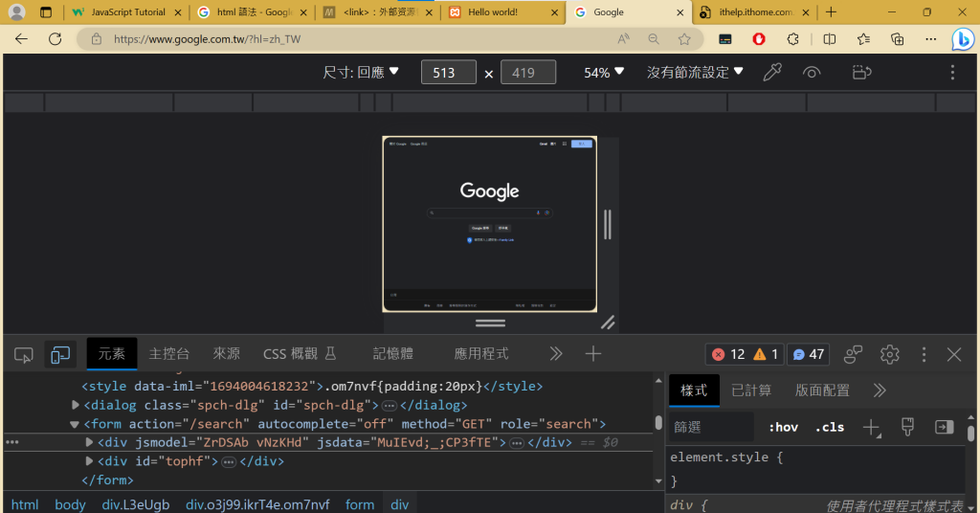Close the DevTools panel
Screen dimensions: 980x513
click(x=954, y=354)
